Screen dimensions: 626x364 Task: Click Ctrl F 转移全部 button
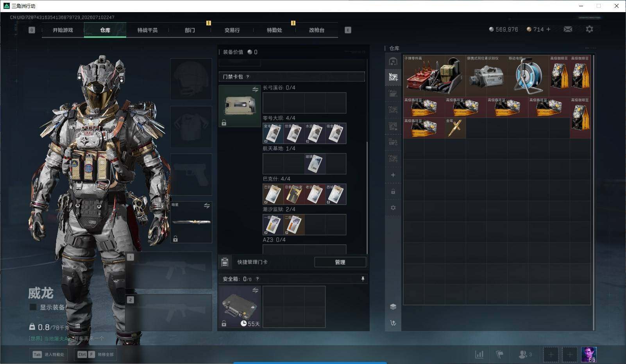coord(96,354)
